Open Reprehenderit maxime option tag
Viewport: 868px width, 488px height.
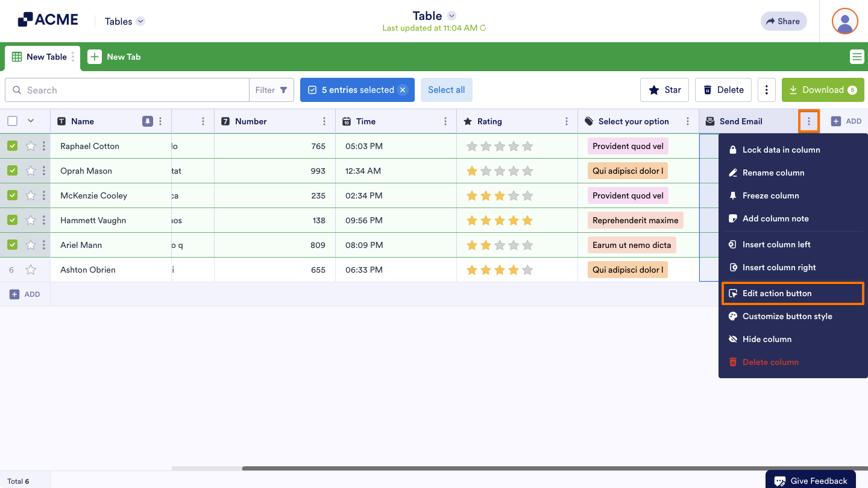635,220
